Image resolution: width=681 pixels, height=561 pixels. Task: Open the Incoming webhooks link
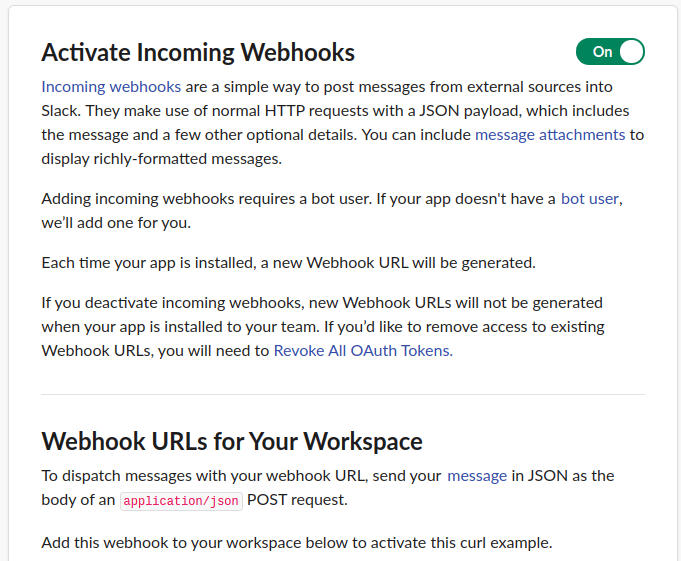tap(111, 87)
